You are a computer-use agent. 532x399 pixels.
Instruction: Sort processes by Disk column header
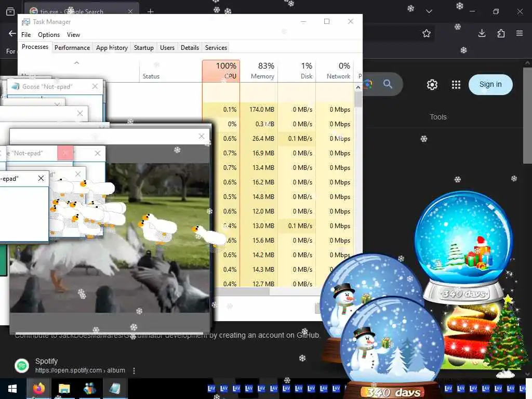click(x=297, y=71)
